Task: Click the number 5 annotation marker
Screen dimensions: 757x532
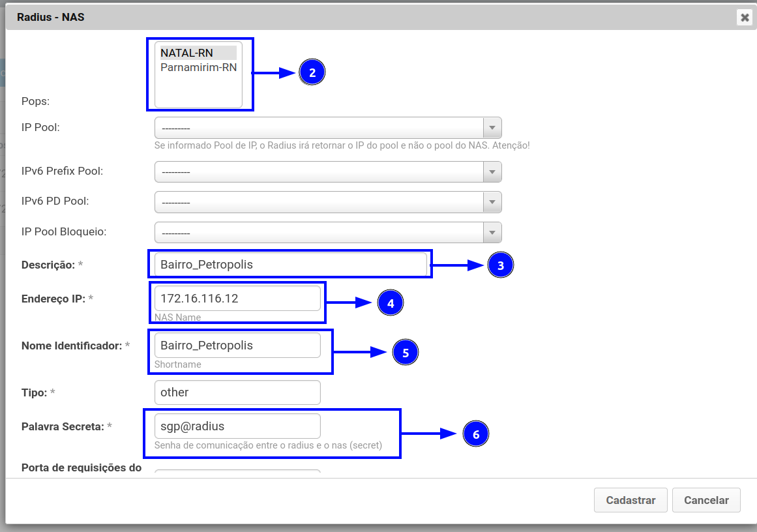Action: coord(405,353)
